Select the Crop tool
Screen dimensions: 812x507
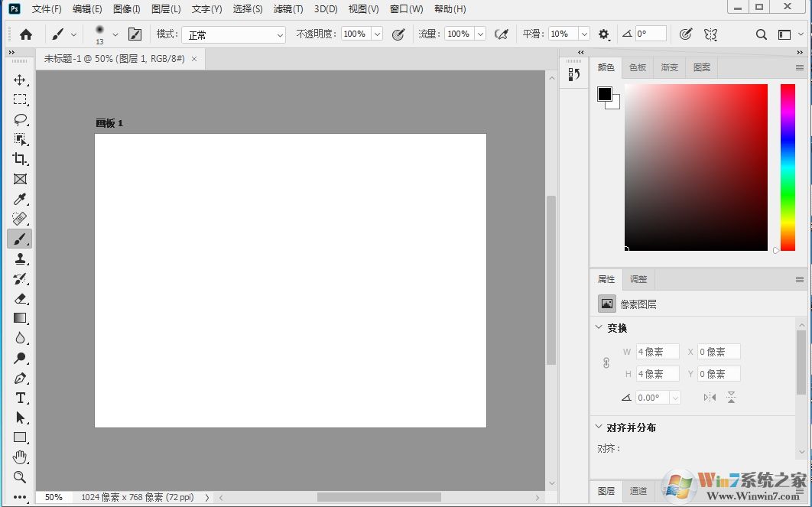20,159
